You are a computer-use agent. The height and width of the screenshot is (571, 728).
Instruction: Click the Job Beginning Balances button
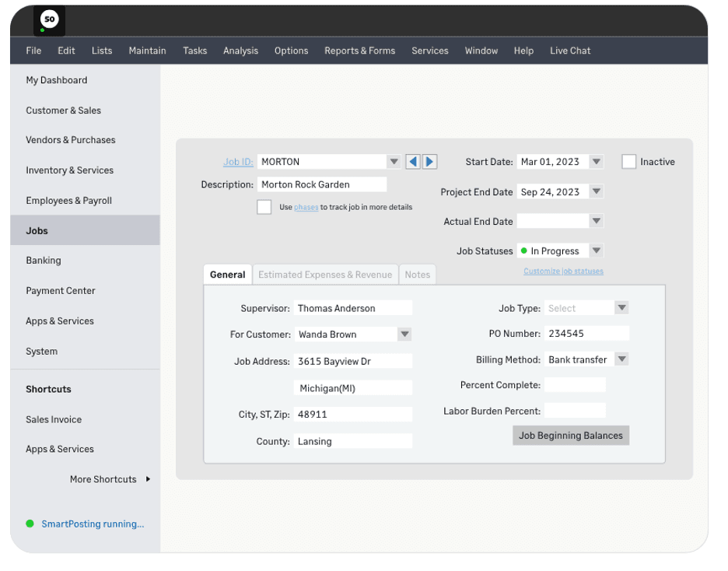(571, 436)
